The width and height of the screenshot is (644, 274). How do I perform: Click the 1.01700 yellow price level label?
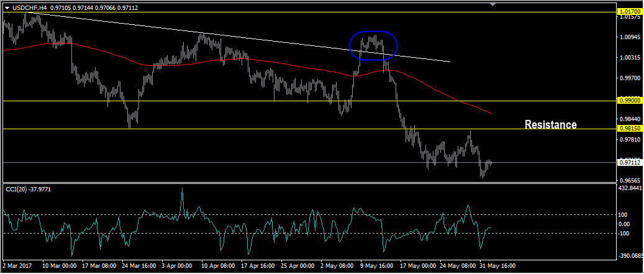[629, 12]
